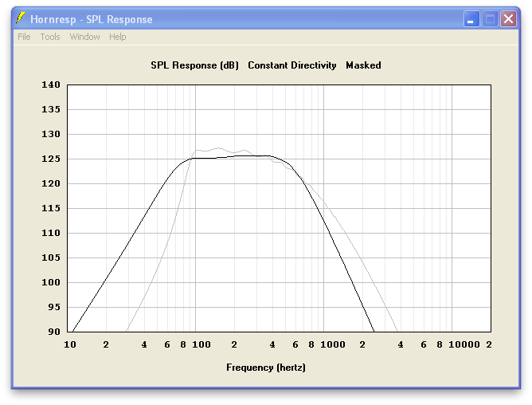Image resolution: width=532 pixels, height=405 pixels.
Task: Click the 120 value on the dB axis
Action: tap(51, 183)
